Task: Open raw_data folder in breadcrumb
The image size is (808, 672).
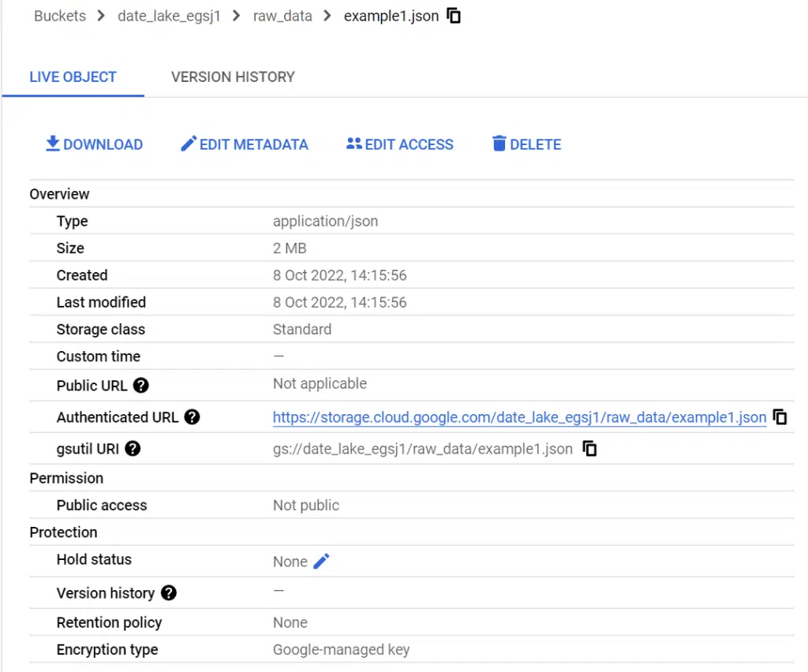Action: [282, 16]
